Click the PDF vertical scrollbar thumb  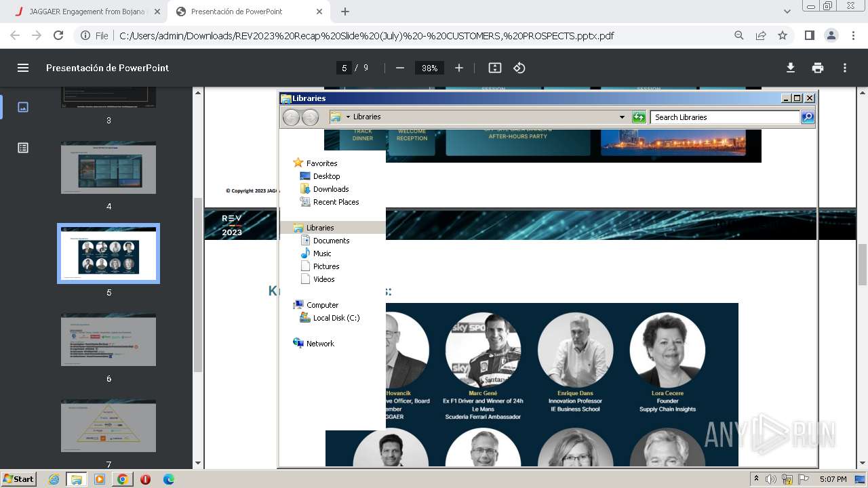863,264
